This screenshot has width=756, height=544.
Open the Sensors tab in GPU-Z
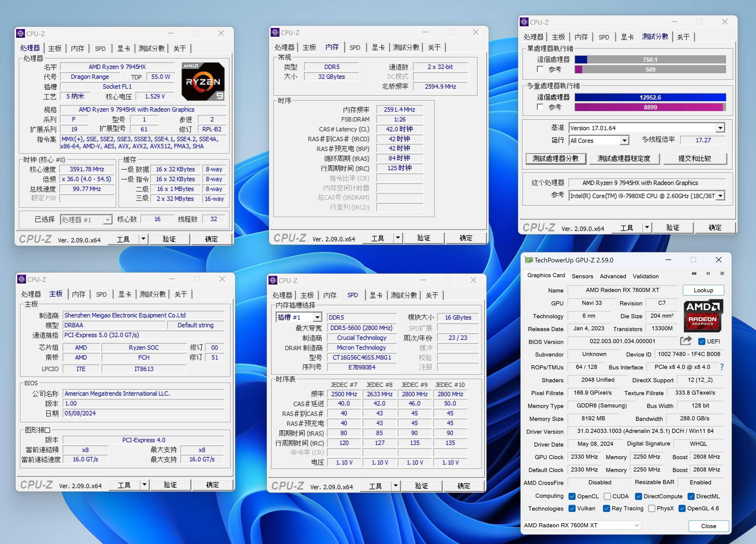point(582,276)
